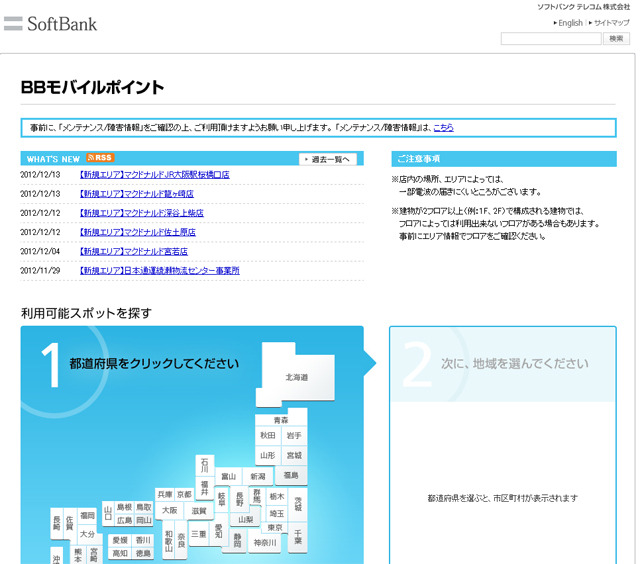This screenshot has width=640, height=564.
Task: Select 兵庫 prefecture tile
Action: tap(165, 494)
